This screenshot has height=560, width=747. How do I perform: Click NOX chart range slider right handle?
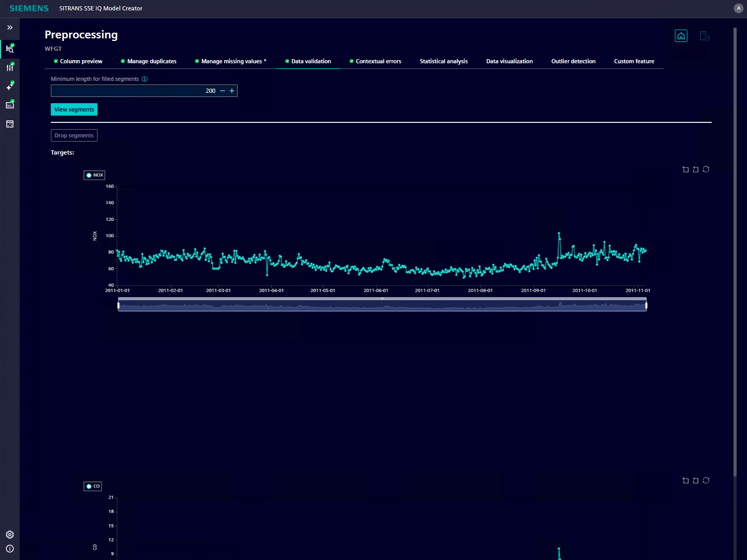pos(646,306)
